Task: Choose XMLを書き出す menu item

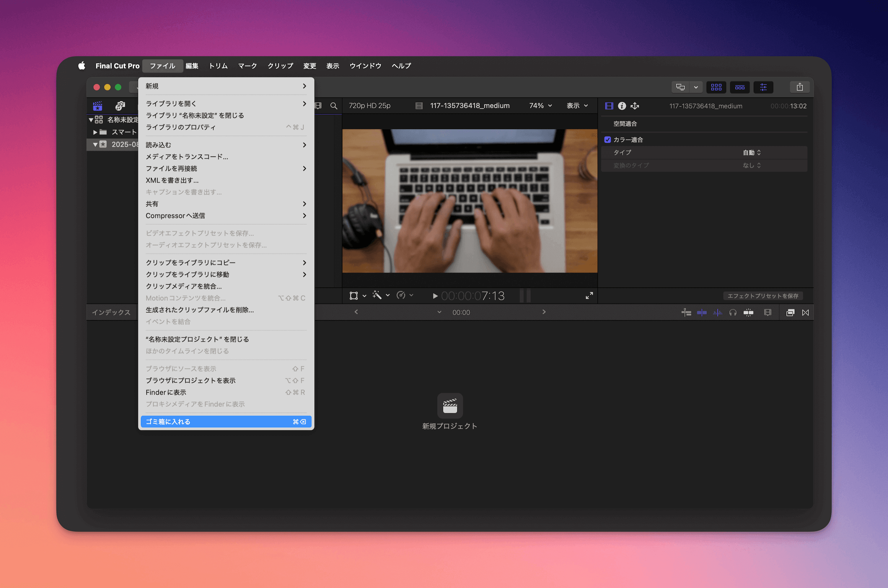Action: [226, 180]
